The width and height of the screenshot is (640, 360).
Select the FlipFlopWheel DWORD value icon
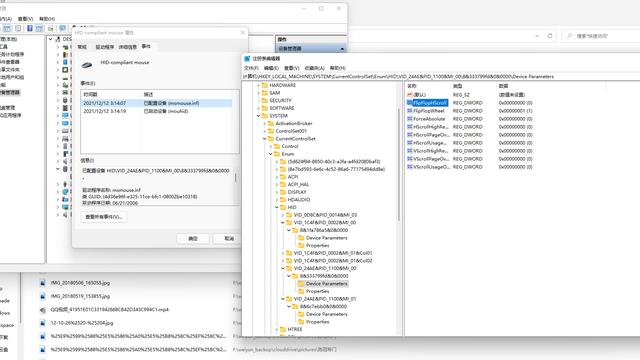pos(410,111)
